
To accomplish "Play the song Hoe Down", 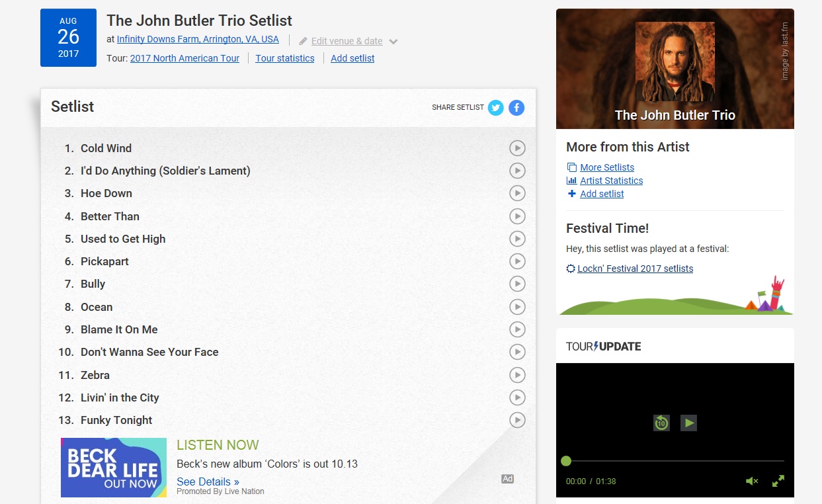I will pos(517,193).
